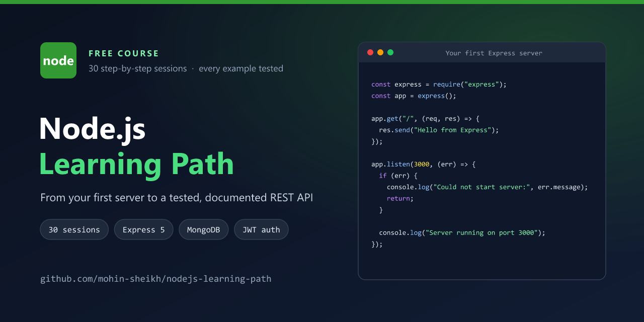The image size is (644, 322).
Task: Select the '30 sessions' pill
Action: pyautogui.click(x=74, y=229)
